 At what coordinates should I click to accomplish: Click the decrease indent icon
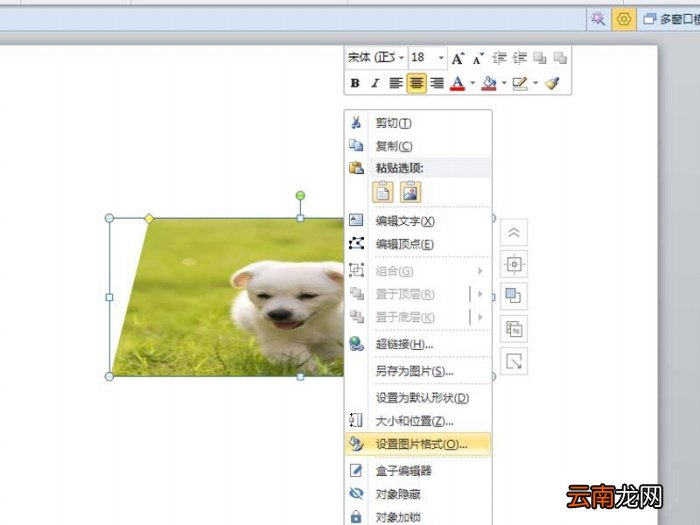point(499,58)
